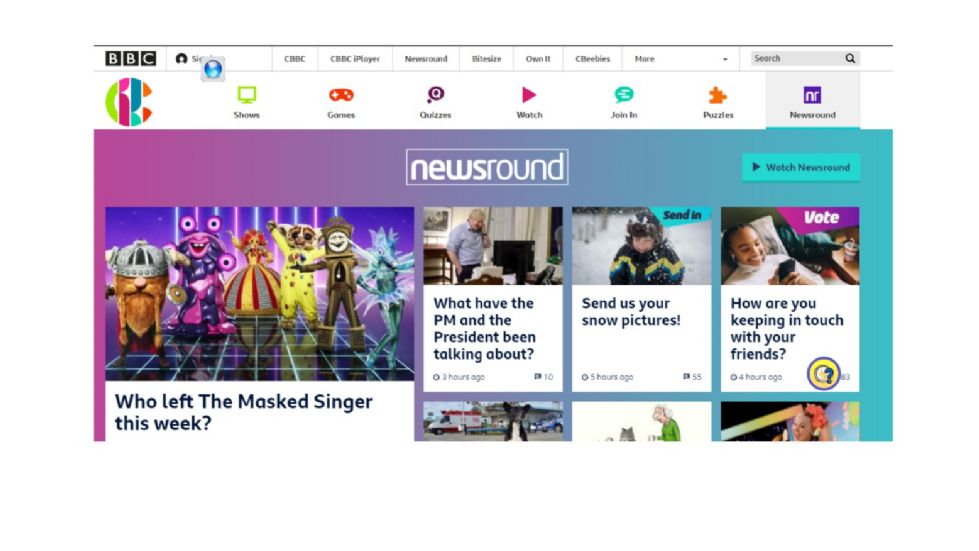This screenshot has height=551, width=979.
Task: Open the PM on the phone thumbnail
Action: tap(493, 246)
